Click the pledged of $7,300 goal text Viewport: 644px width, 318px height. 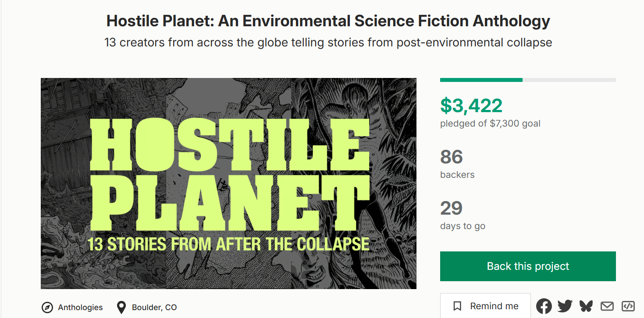(490, 124)
